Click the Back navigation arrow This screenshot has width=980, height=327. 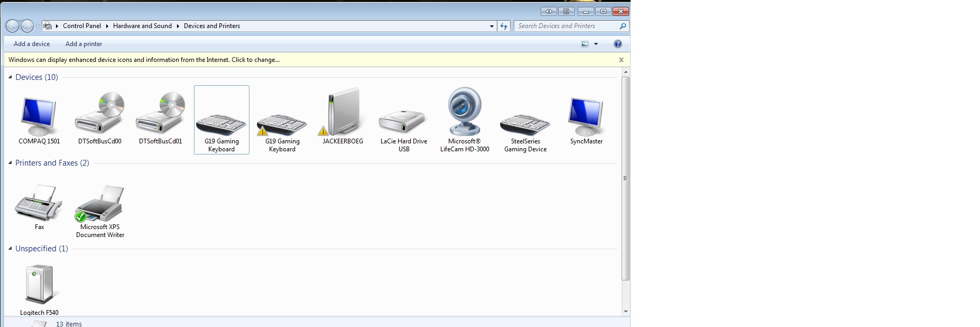[x=12, y=26]
